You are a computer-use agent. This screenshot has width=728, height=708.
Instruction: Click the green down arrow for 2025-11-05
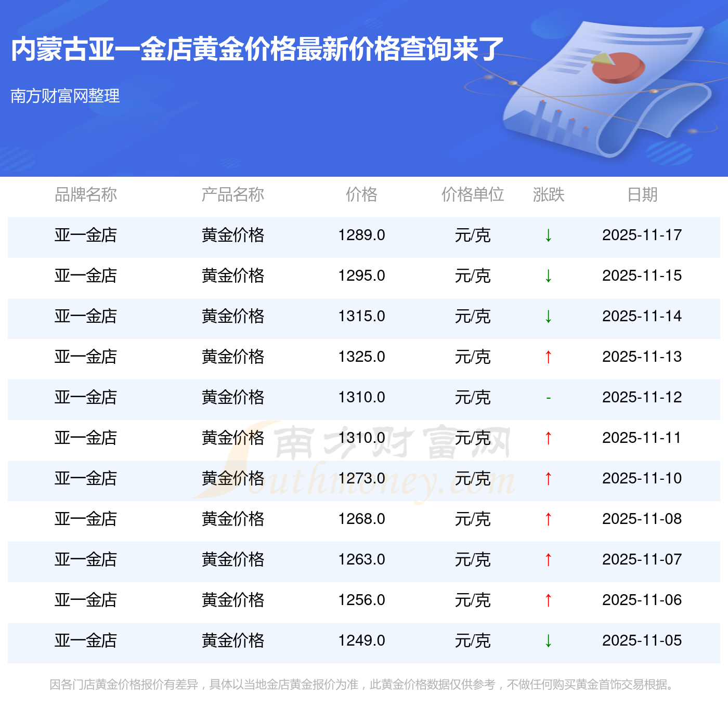pyautogui.click(x=548, y=641)
